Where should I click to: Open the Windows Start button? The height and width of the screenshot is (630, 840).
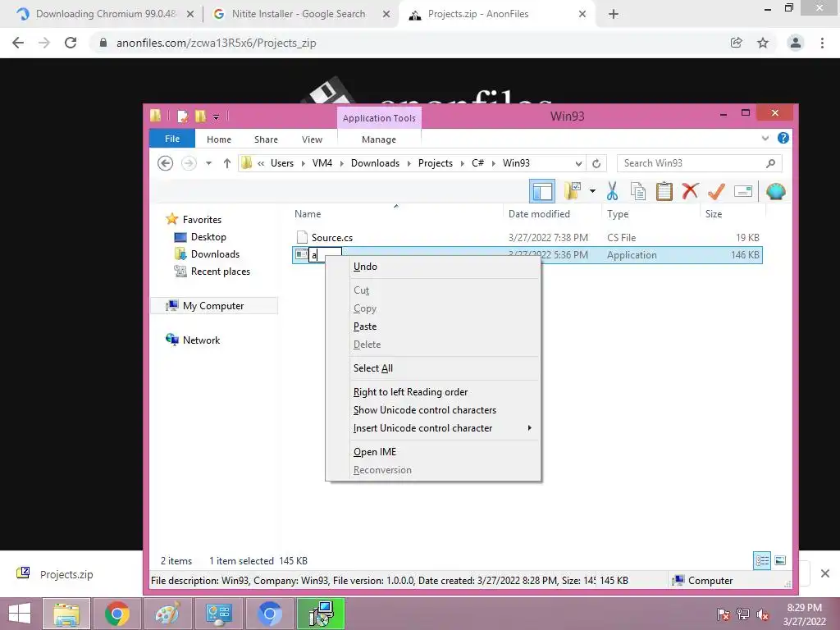[20, 614]
